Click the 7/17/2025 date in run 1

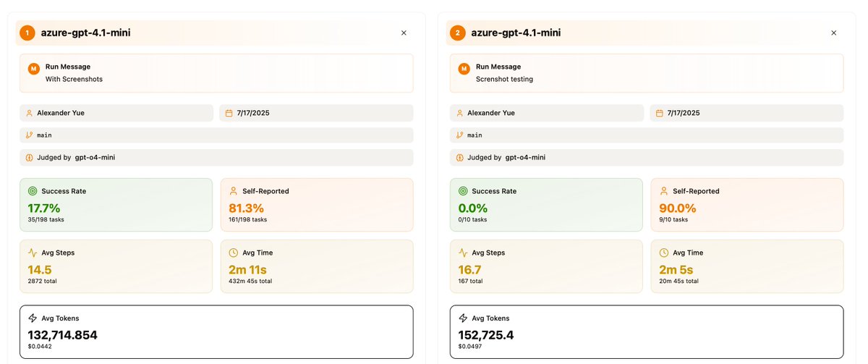(x=253, y=113)
